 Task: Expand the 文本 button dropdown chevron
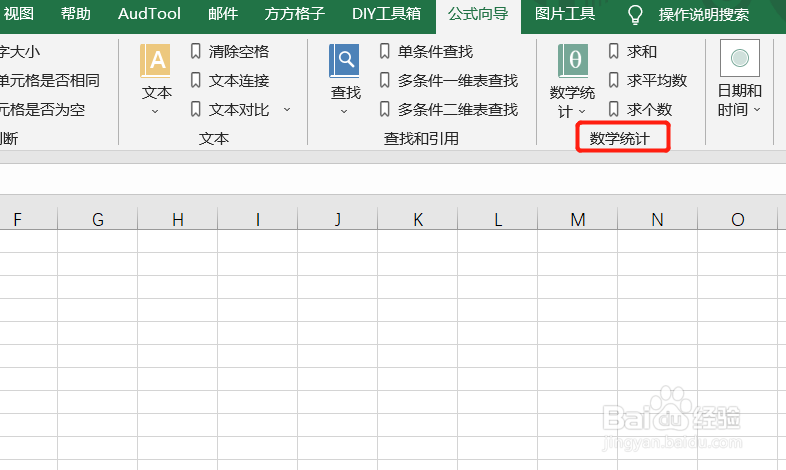pos(155,111)
